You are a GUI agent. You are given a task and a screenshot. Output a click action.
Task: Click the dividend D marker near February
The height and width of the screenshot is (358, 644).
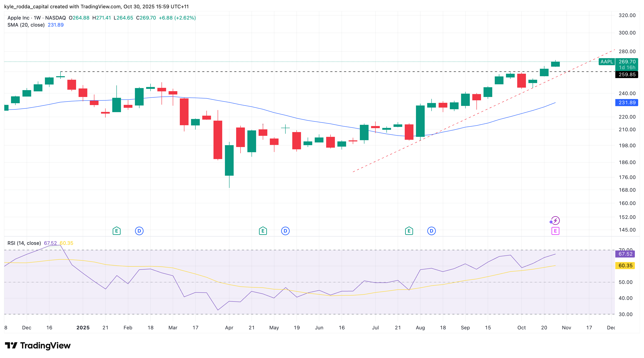139,231
